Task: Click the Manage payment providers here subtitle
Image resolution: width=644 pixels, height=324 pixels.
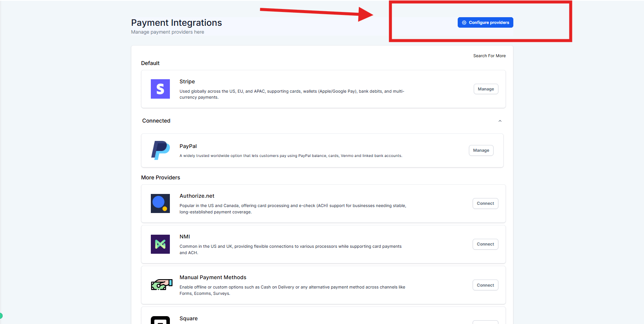Action: point(168,32)
